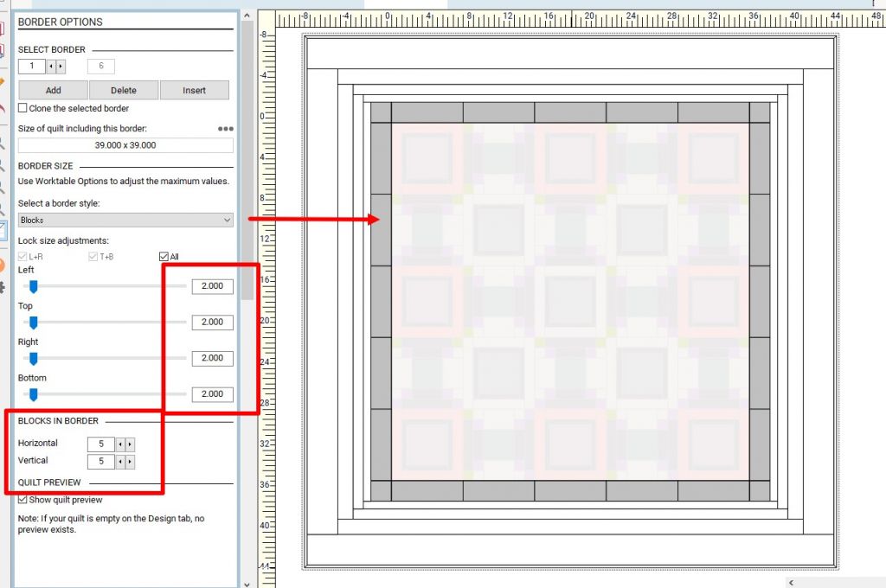Click the Bottom border size value field
The image size is (886, 588).
(213, 394)
